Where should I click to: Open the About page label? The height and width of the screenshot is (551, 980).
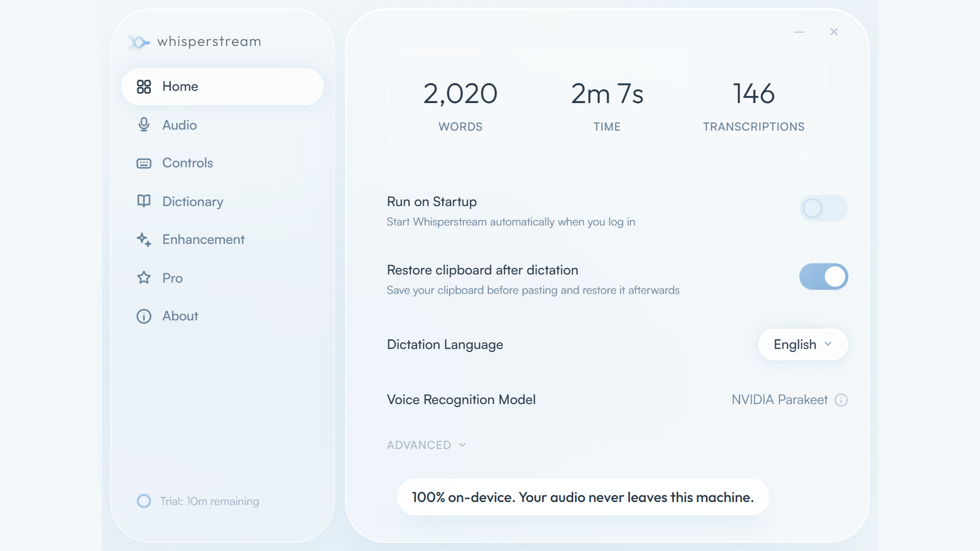click(x=180, y=316)
